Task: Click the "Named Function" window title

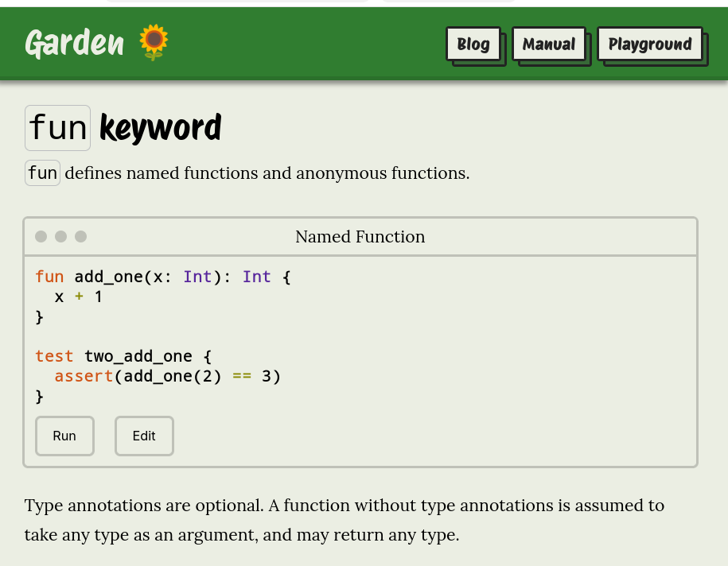Action: [360, 237]
